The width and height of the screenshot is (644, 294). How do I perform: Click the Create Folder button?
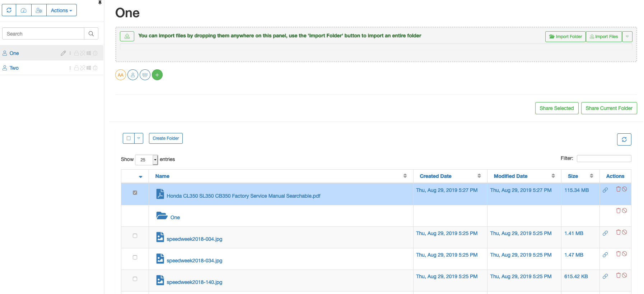tap(166, 138)
